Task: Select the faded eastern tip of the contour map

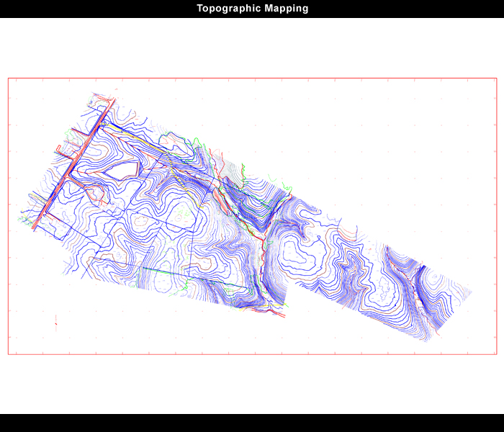Action: tap(464, 291)
